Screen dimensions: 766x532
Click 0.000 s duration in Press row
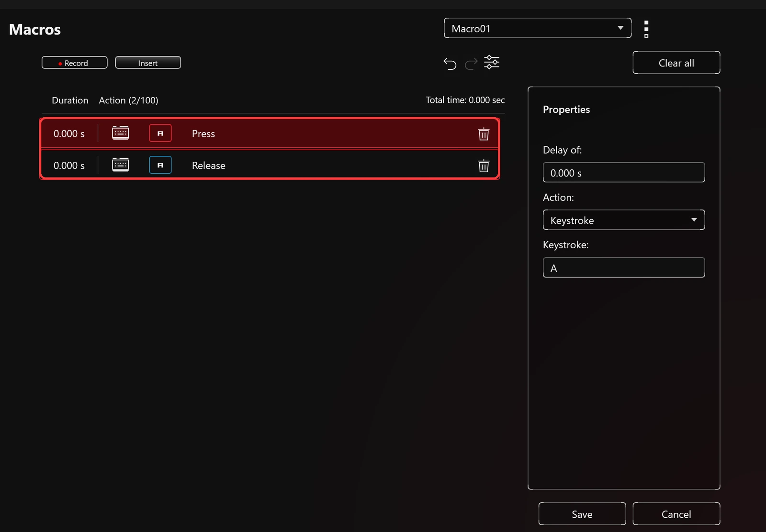tap(69, 134)
